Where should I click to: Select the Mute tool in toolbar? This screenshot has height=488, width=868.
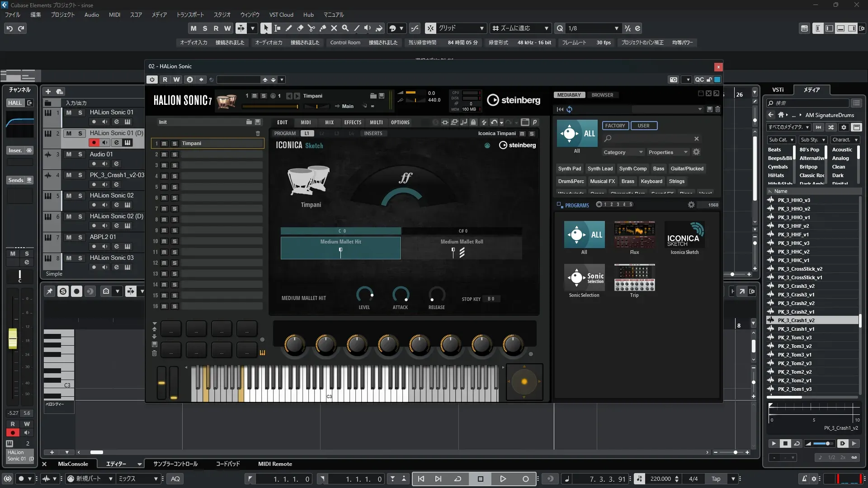[334, 28]
